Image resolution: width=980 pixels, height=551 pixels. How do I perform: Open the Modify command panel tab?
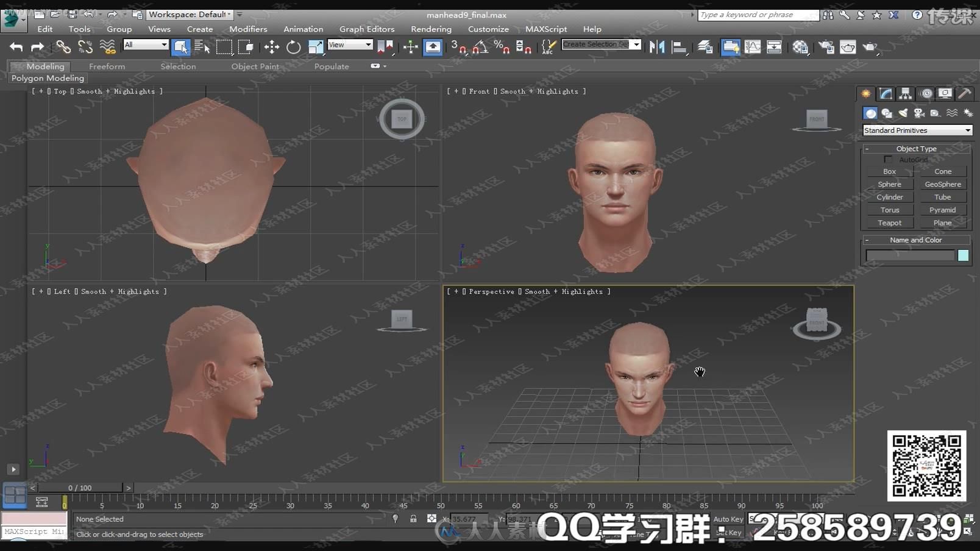(x=886, y=93)
